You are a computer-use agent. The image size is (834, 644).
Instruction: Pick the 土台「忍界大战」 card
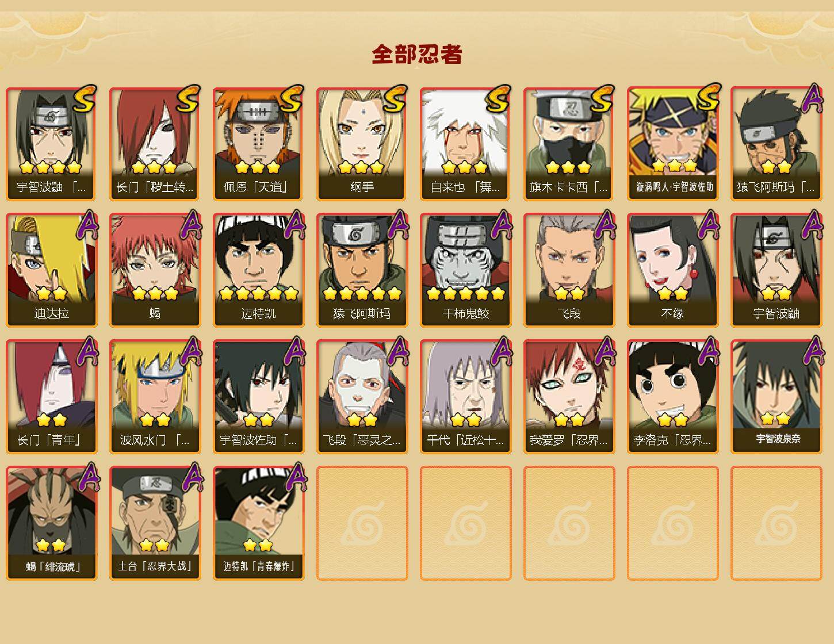(155, 523)
